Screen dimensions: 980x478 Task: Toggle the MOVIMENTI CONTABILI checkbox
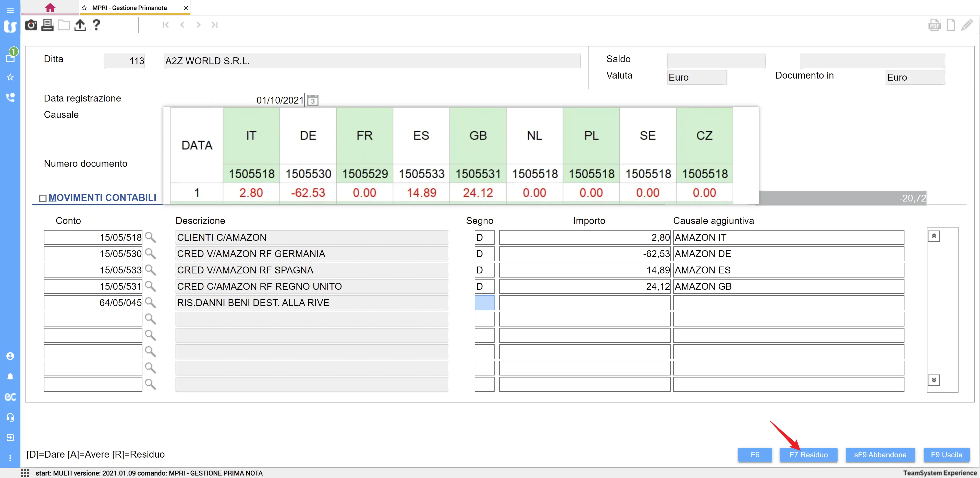[43, 198]
